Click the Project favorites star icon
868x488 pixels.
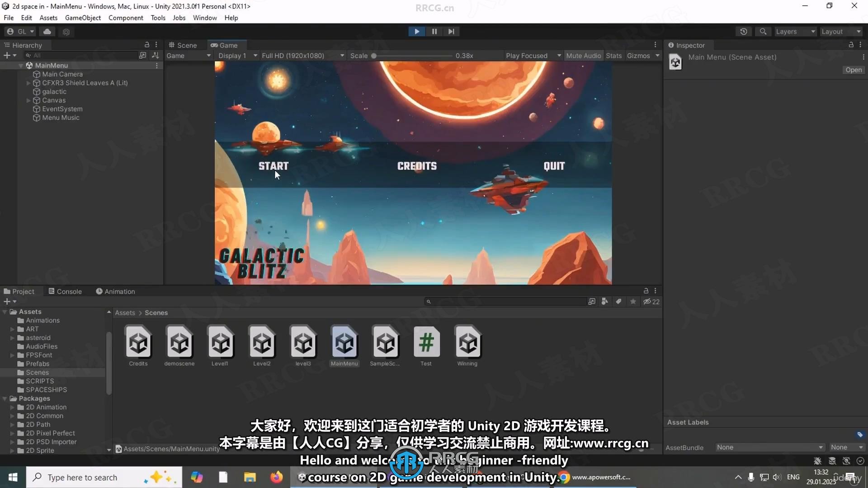tap(633, 301)
